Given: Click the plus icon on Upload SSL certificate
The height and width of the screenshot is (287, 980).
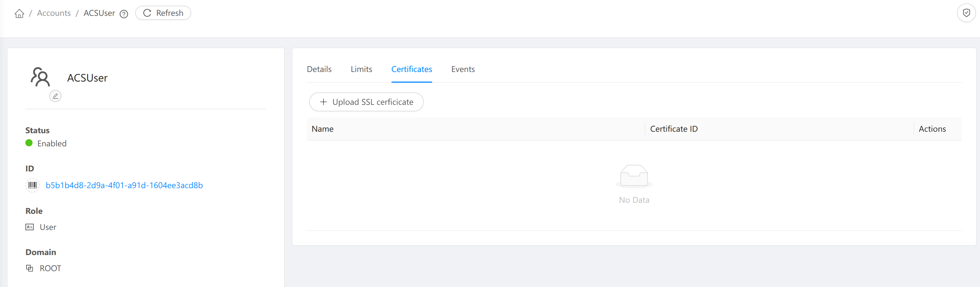Looking at the screenshot, I should tap(323, 102).
